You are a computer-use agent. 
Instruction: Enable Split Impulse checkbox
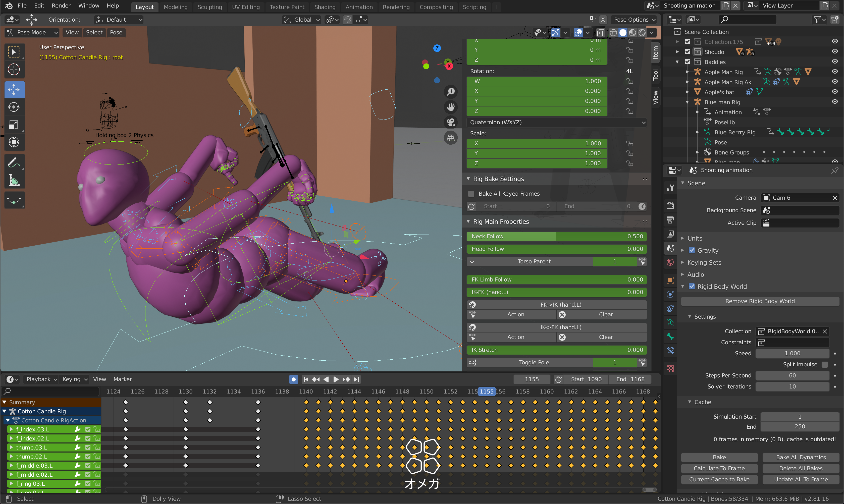pyautogui.click(x=825, y=364)
